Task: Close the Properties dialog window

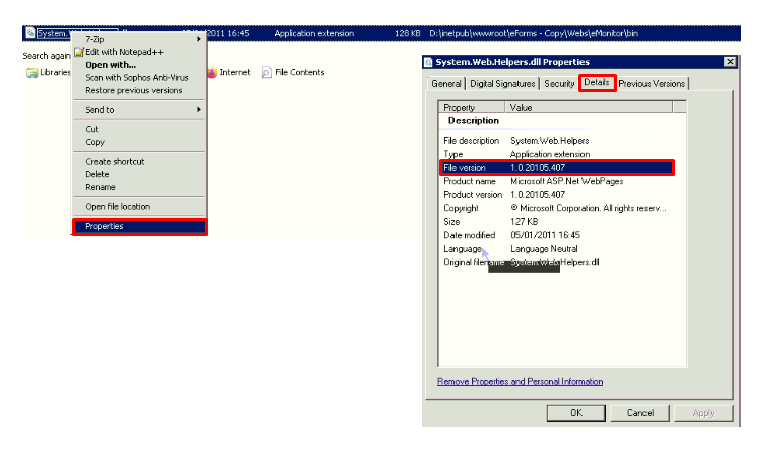Action: pyautogui.click(x=730, y=62)
